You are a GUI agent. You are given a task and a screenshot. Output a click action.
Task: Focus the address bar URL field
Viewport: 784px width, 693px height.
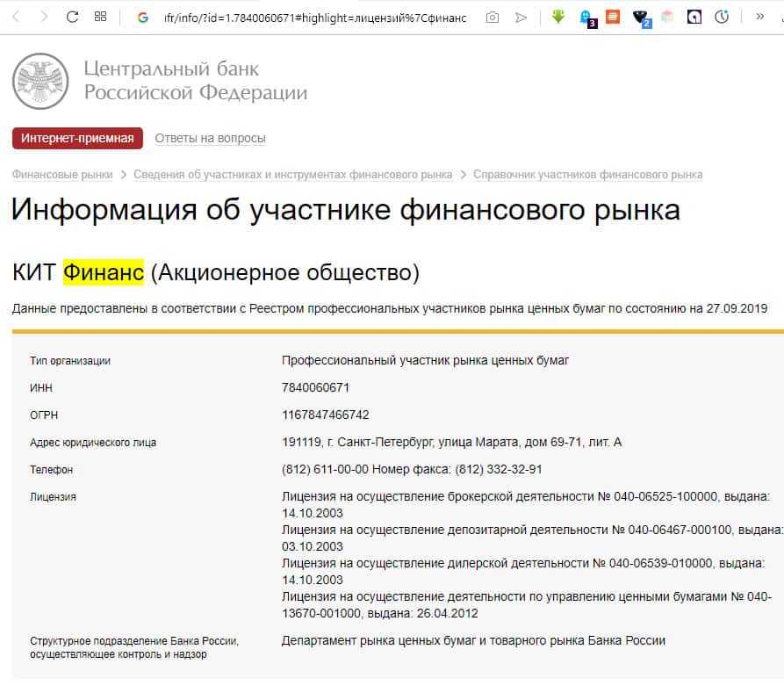click(x=315, y=18)
